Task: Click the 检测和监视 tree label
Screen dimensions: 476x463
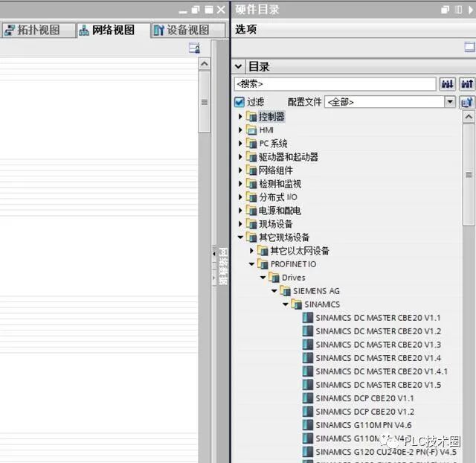Action: (280, 184)
